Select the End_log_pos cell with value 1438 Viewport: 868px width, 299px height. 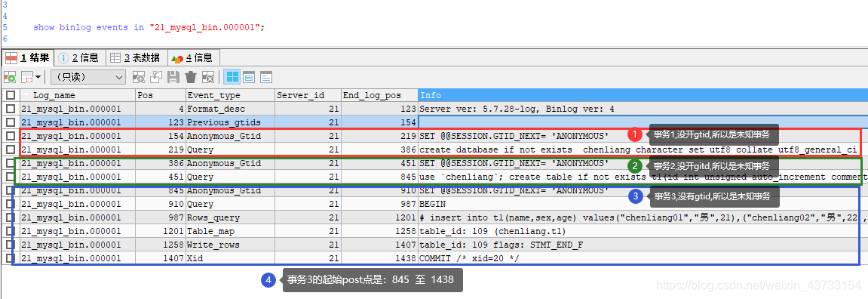379,258
